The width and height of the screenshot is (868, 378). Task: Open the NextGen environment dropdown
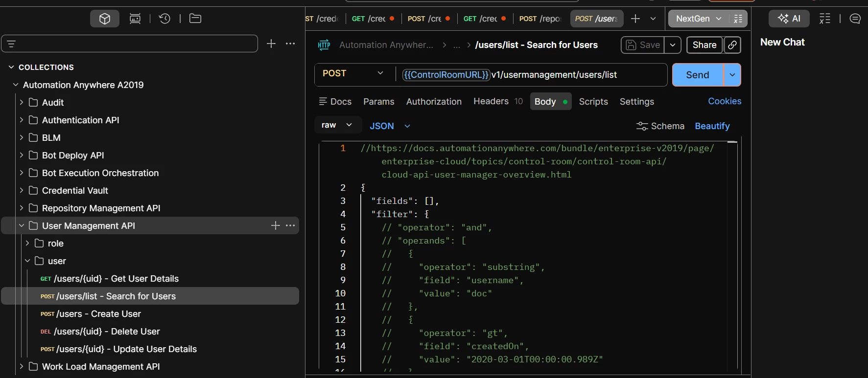[699, 19]
